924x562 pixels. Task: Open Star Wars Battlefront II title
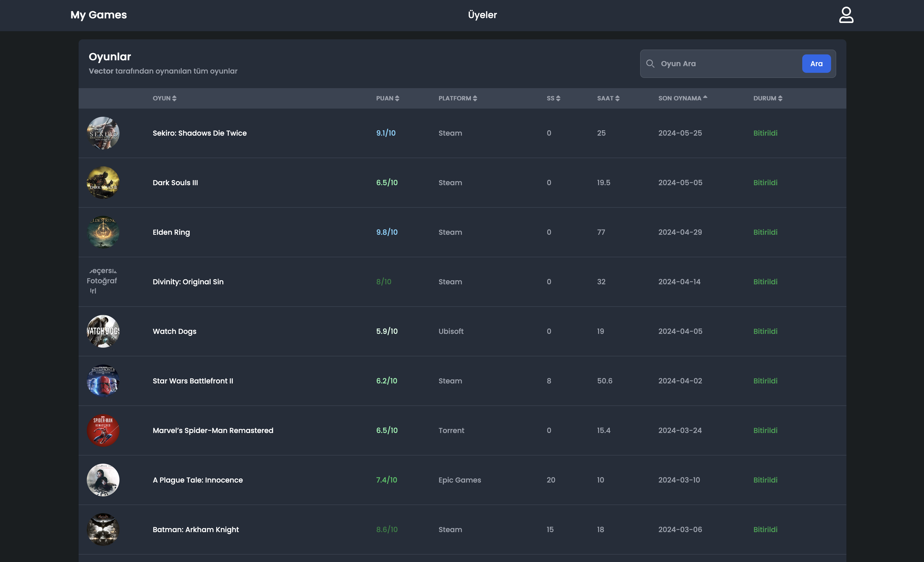(x=193, y=381)
